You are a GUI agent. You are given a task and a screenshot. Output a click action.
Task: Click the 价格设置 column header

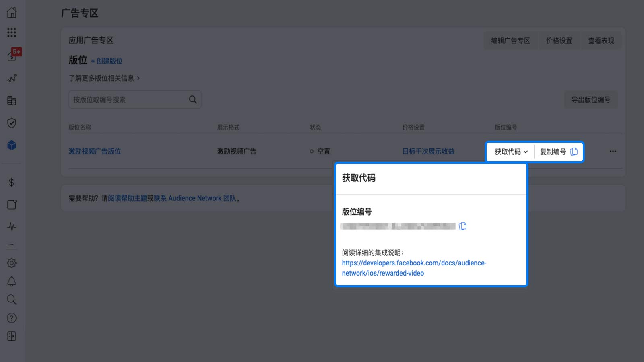(x=413, y=127)
